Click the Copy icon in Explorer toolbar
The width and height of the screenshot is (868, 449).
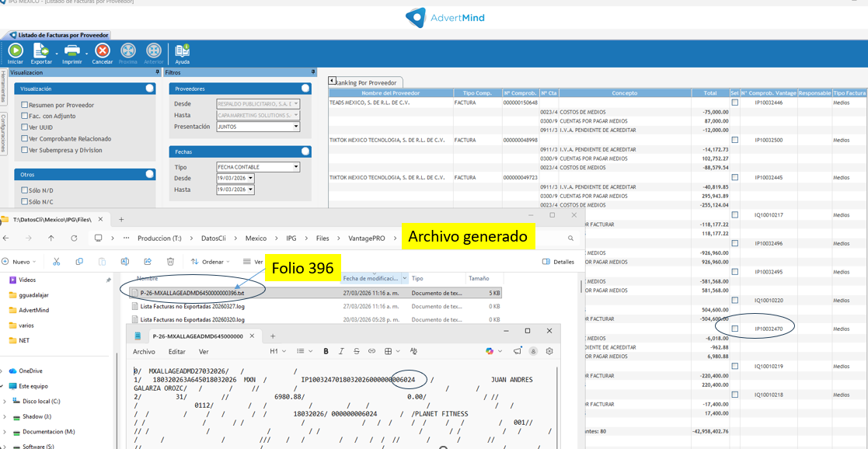[x=79, y=261]
